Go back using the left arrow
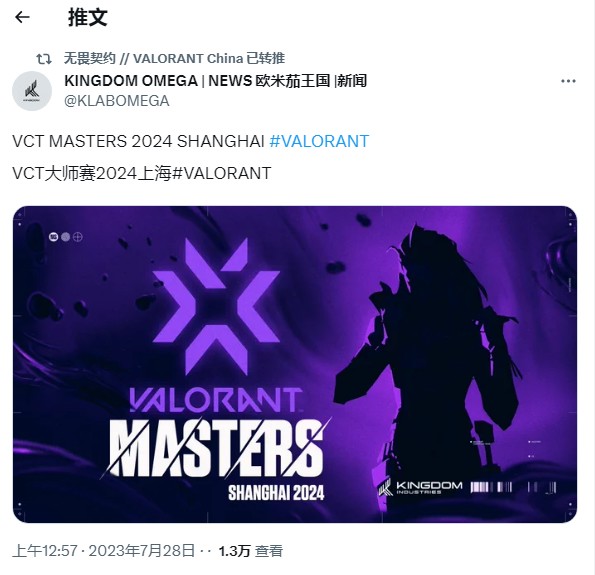The image size is (595, 575). coord(22,17)
